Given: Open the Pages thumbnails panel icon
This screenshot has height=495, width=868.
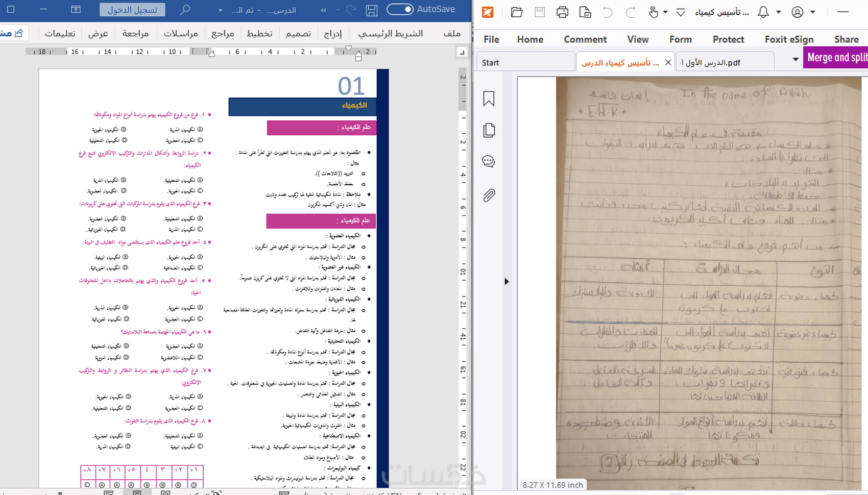Looking at the screenshot, I should (x=489, y=130).
